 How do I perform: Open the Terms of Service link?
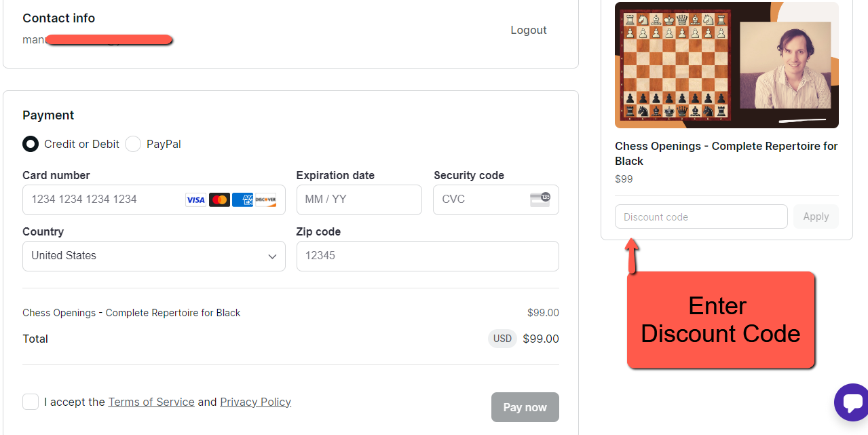coord(151,402)
